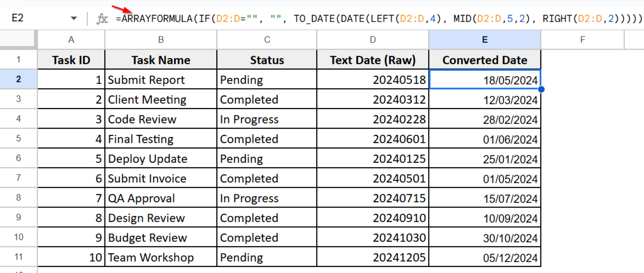Select the cell containing Submit Report
This screenshot has height=273, width=644.
[x=161, y=80]
